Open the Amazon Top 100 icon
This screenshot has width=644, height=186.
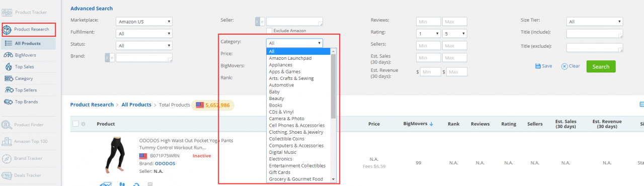[7, 142]
